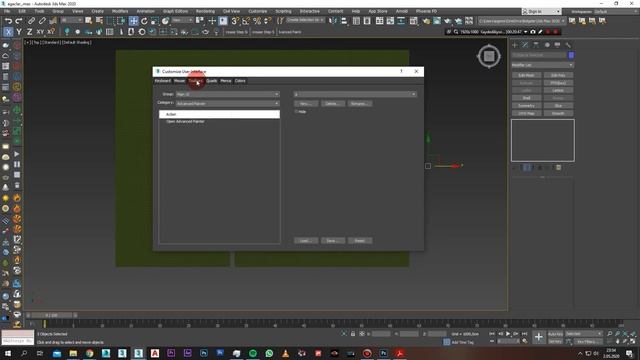Activate the Select and Move tool
The image size is (640, 360).
tap(133, 21)
